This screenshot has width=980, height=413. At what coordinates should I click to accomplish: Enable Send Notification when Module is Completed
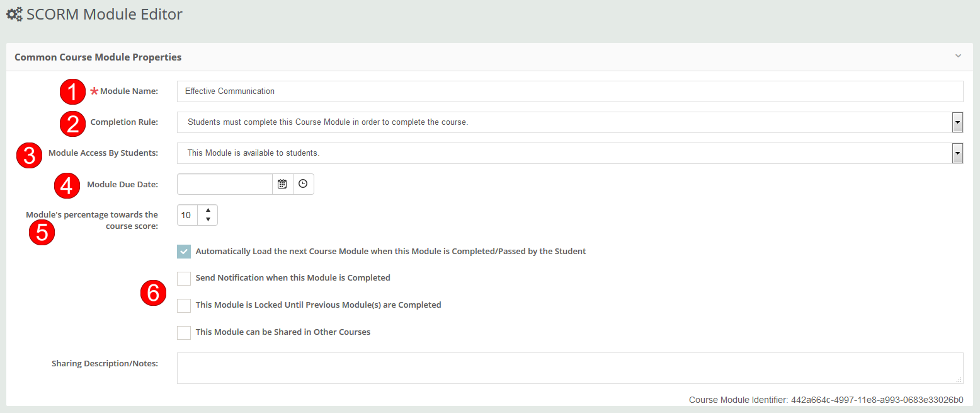[x=184, y=278]
